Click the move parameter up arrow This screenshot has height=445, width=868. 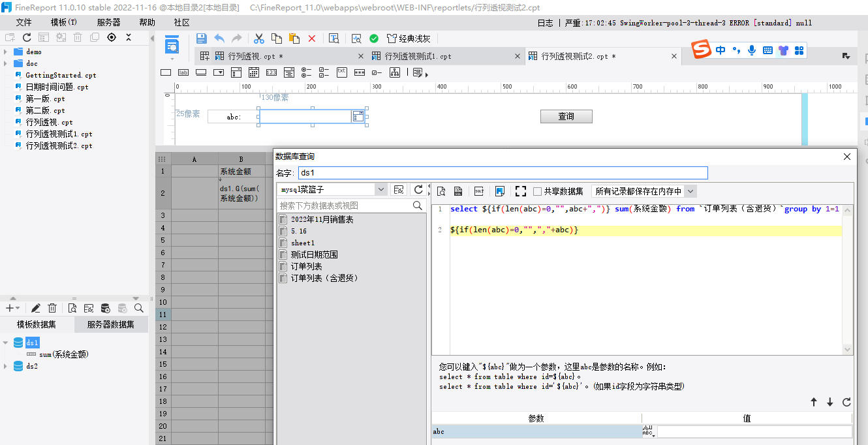pos(814,402)
